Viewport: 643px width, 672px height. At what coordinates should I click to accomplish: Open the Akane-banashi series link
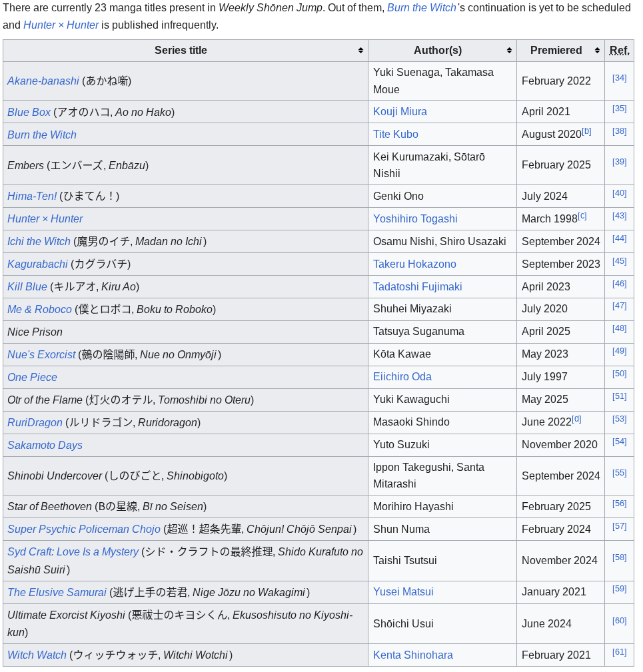[x=43, y=81]
